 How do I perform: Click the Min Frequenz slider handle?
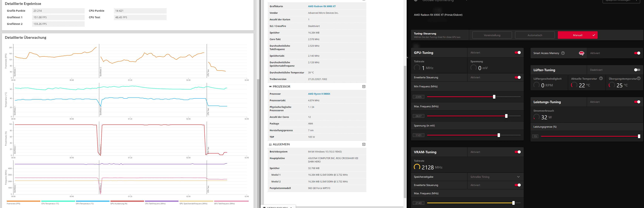[494, 97]
